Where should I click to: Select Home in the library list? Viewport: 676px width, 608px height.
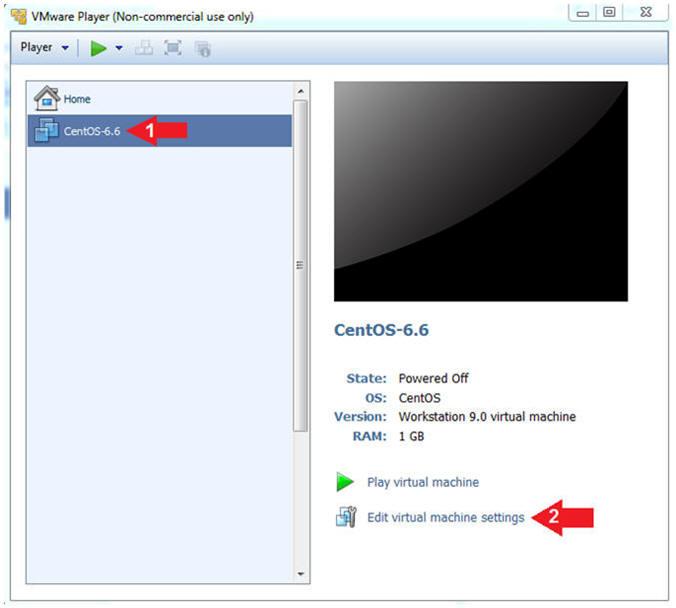(x=160, y=99)
